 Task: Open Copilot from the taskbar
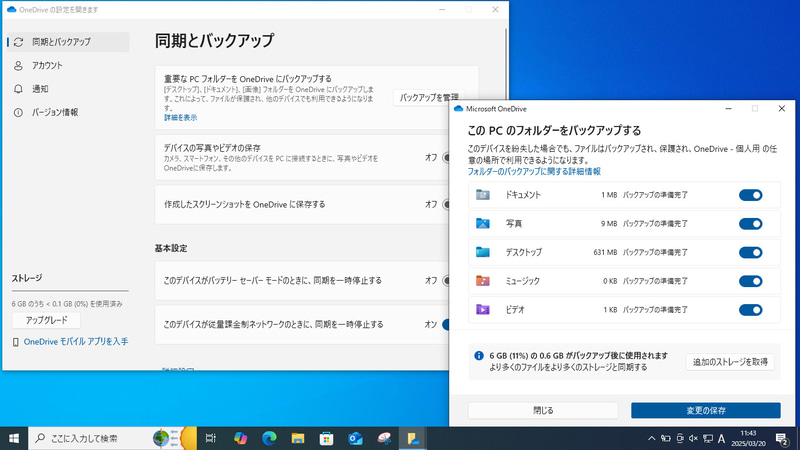pyautogui.click(x=240, y=438)
